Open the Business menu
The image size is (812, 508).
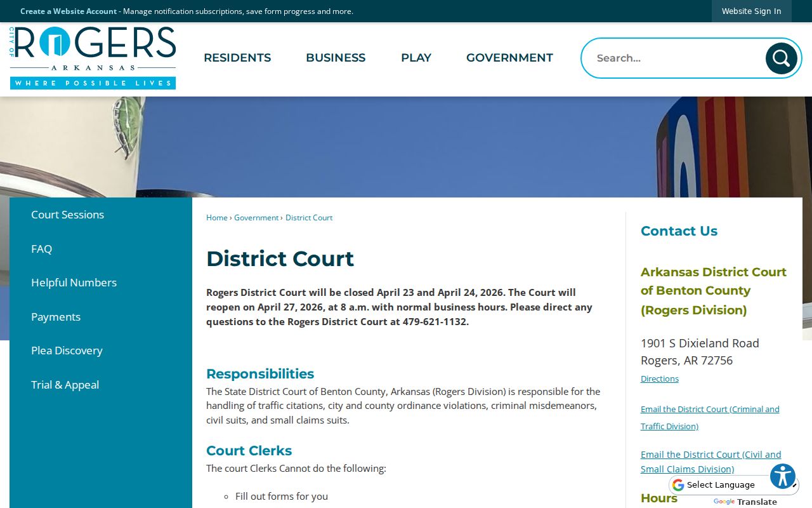(336, 58)
